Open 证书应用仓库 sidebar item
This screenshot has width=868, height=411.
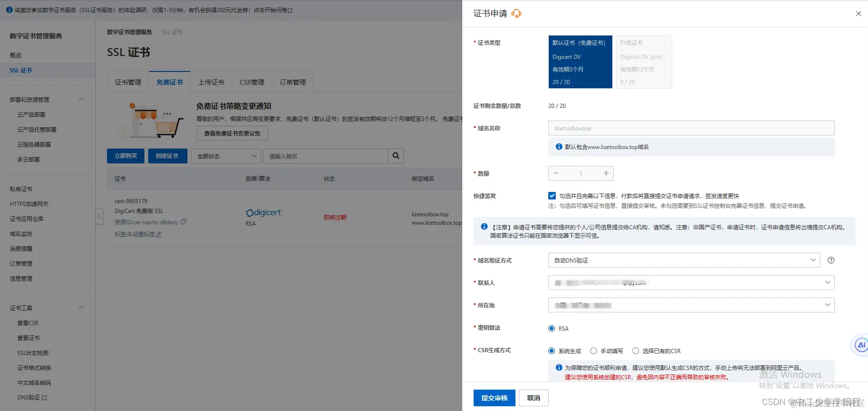pyautogui.click(x=27, y=219)
